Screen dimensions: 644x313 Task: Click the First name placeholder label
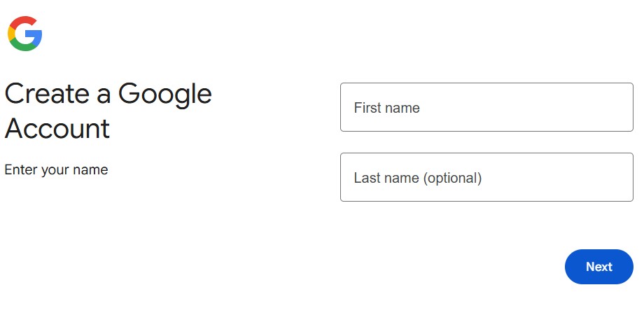386,108
